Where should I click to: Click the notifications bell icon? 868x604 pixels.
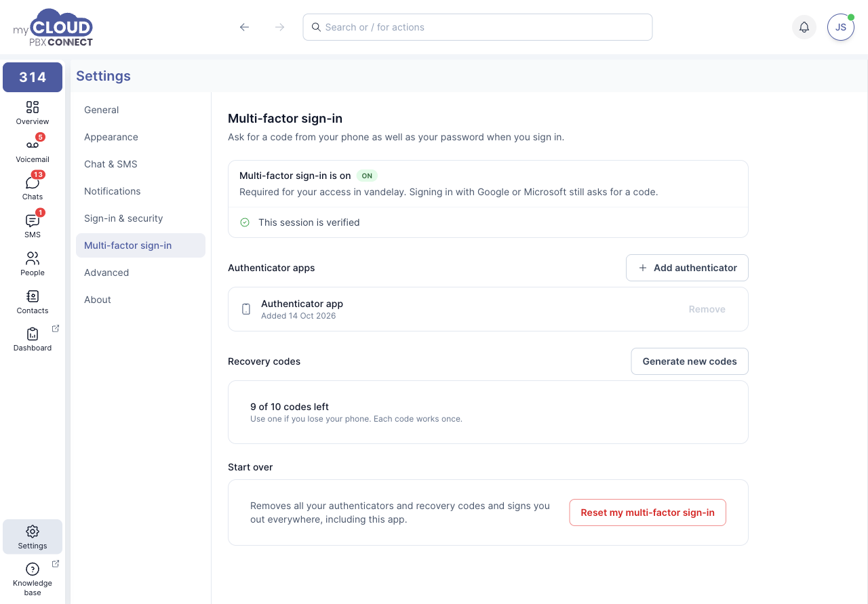(804, 27)
